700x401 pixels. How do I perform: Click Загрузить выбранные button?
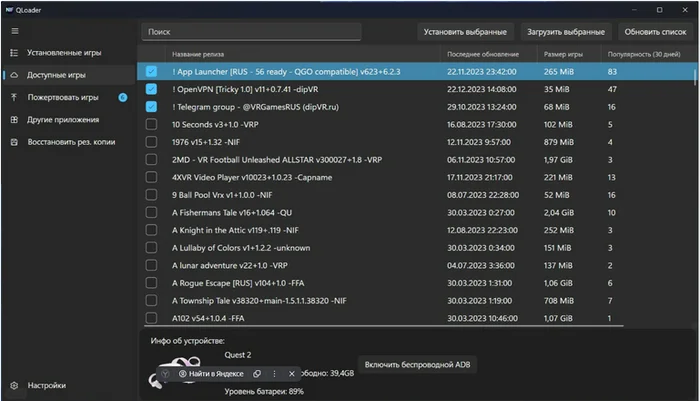click(566, 32)
